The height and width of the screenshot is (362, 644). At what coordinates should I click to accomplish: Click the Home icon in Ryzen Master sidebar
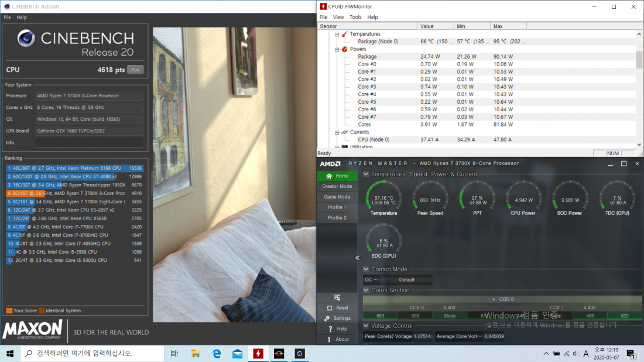click(329, 176)
